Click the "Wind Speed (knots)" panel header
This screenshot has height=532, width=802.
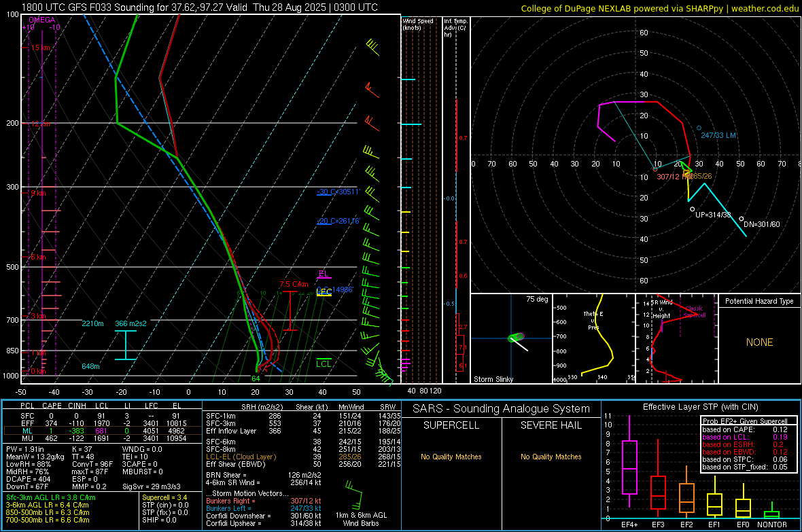[x=418, y=24]
